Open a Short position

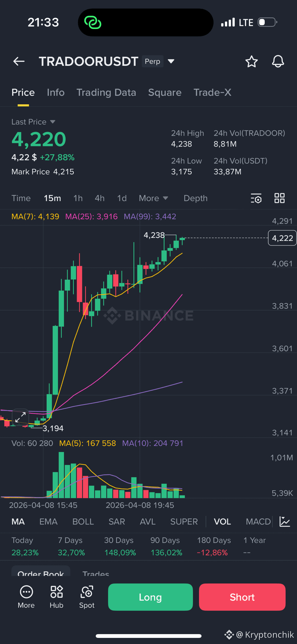242,597
